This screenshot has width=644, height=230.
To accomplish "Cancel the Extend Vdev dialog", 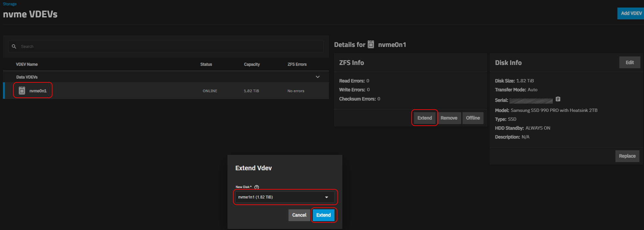I will click(x=299, y=215).
